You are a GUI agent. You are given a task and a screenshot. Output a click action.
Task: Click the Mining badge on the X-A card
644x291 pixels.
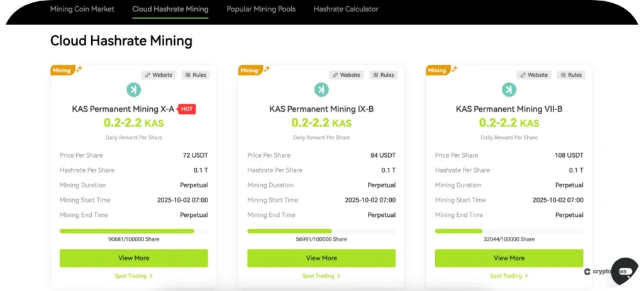coord(62,70)
